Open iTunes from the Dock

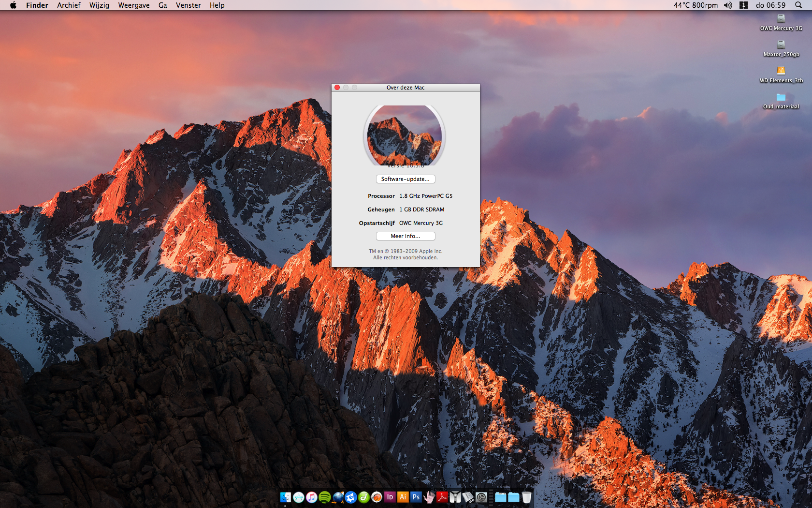[312, 497]
